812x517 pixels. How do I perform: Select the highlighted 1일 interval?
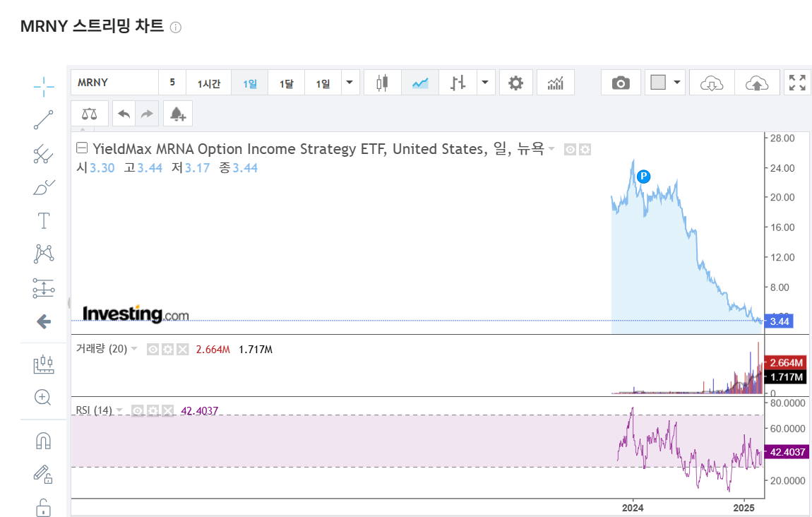tap(250, 83)
